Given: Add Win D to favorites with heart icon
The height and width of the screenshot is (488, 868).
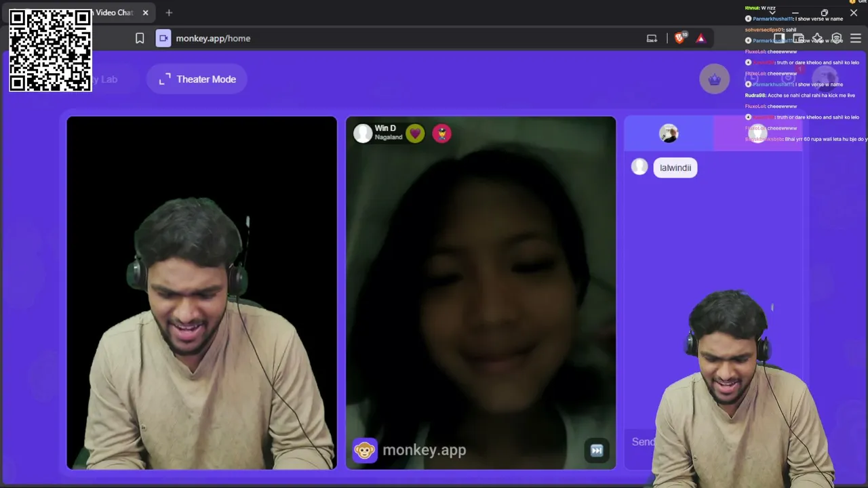Looking at the screenshot, I should point(415,134).
